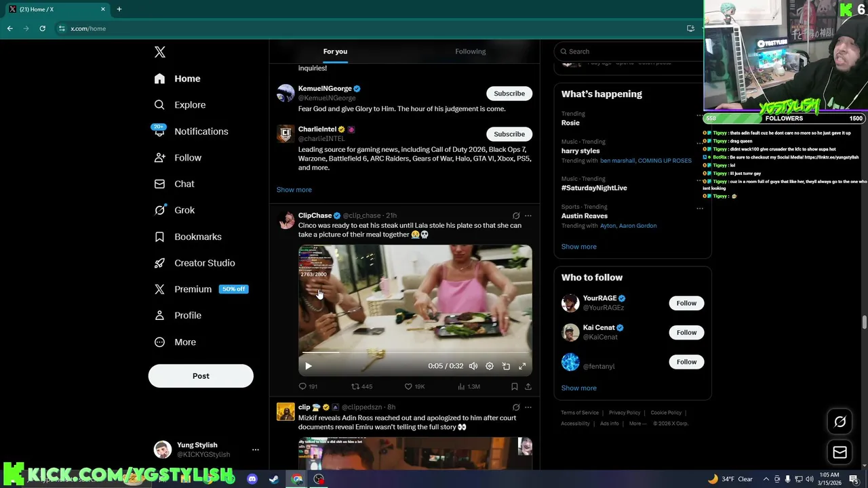Show more in Who to follow
This screenshot has height=488, width=868.
[x=579, y=388]
